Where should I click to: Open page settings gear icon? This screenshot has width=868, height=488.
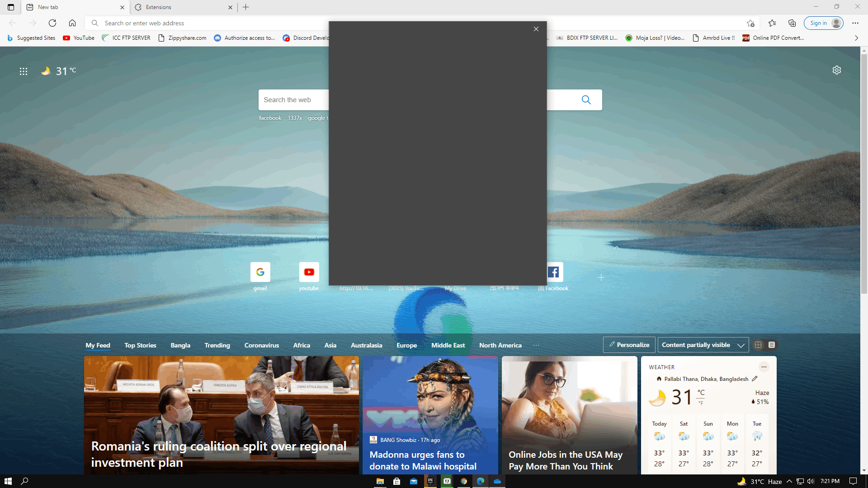(837, 70)
